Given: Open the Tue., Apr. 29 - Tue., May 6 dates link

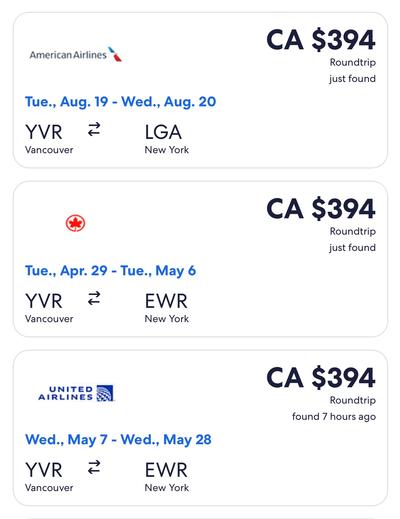Looking at the screenshot, I should pyautogui.click(x=110, y=271).
